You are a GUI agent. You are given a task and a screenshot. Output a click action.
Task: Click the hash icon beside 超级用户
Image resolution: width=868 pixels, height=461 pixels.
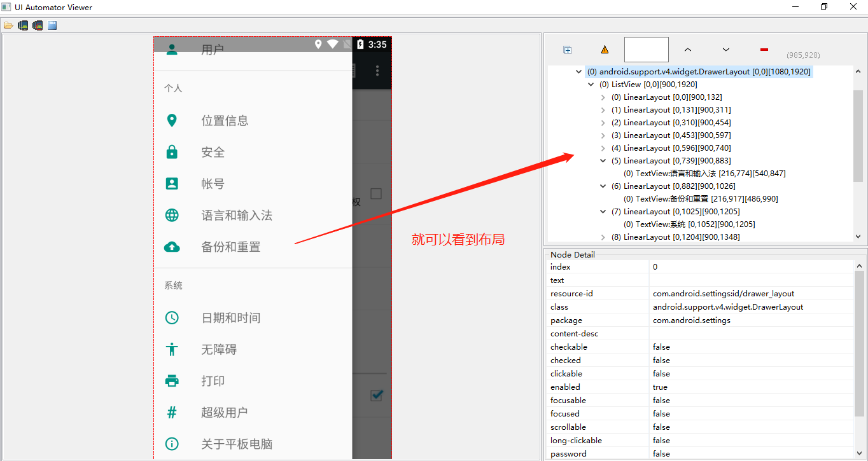point(172,412)
